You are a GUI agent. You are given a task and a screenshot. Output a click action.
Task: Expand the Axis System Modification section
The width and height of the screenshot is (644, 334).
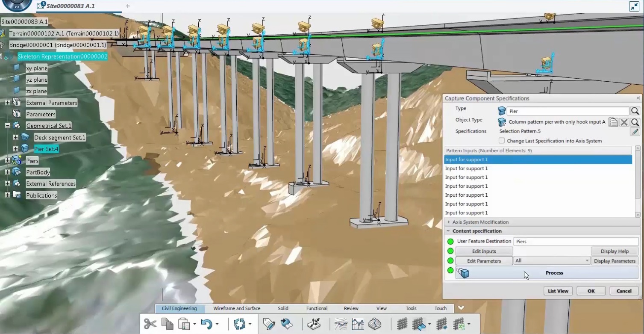click(449, 222)
